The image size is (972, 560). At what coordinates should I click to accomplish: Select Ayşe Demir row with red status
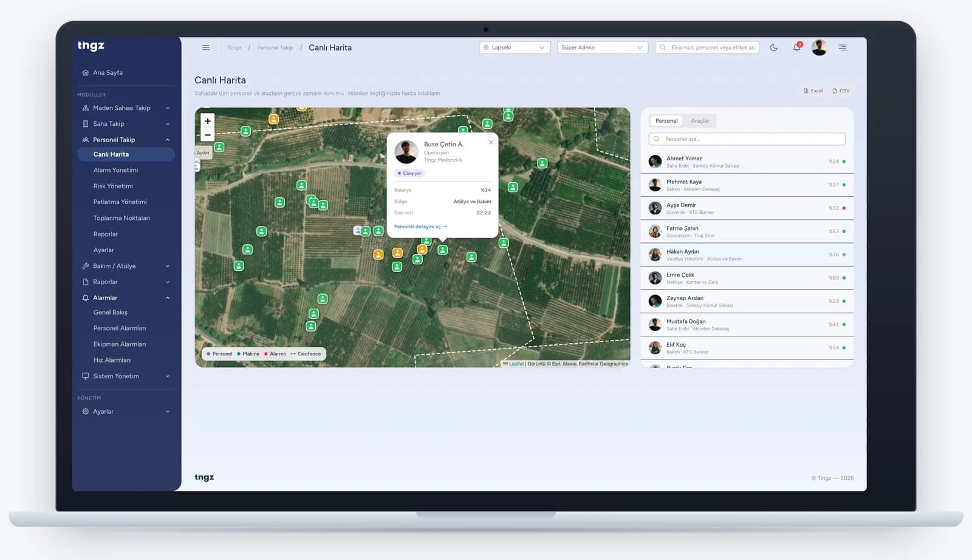click(x=747, y=208)
